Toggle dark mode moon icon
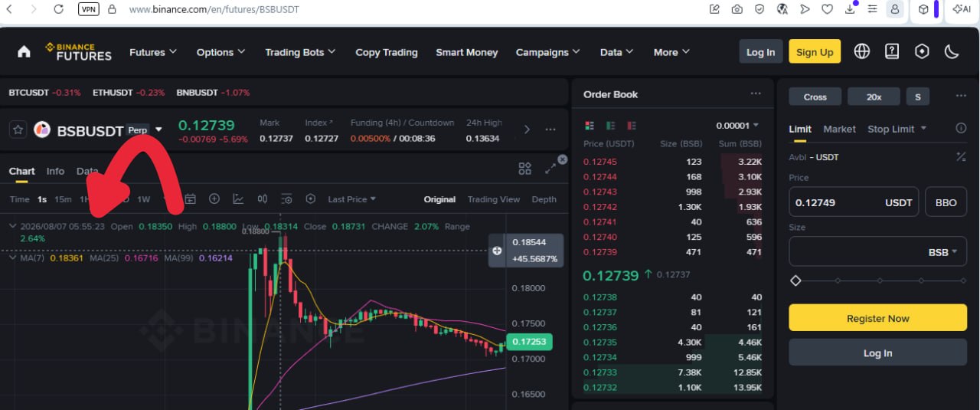 click(952, 51)
